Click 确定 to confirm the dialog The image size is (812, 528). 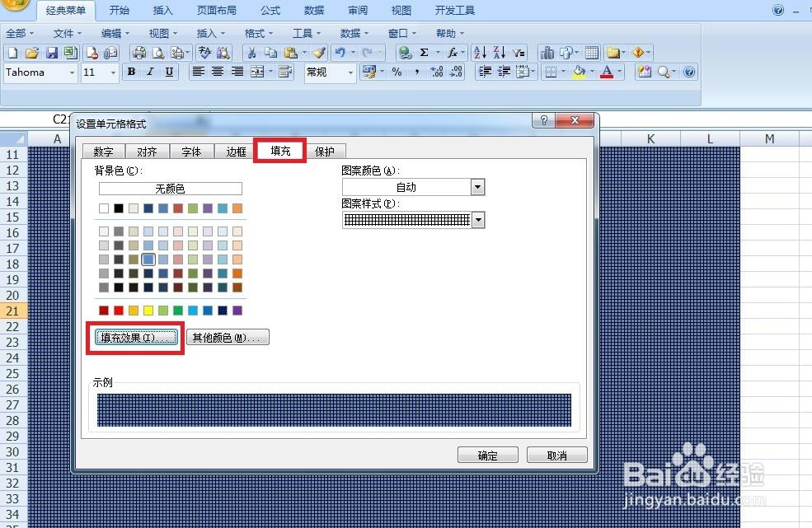click(x=488, y=455)
